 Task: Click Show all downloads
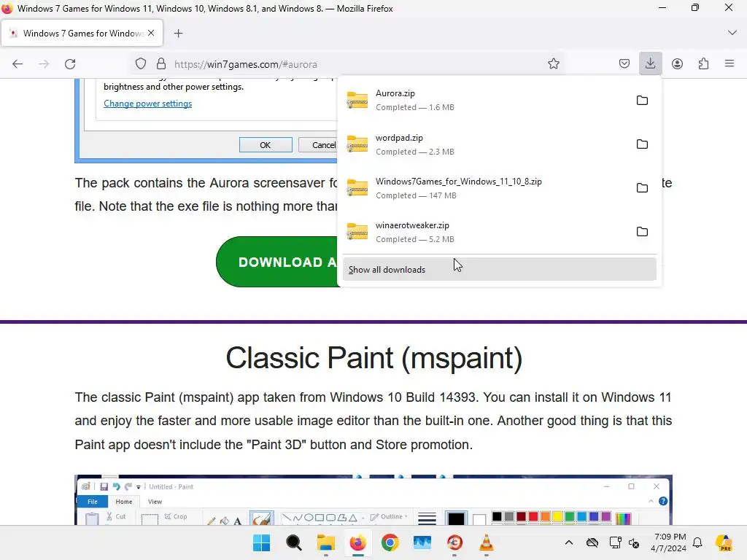click(499, 270)
